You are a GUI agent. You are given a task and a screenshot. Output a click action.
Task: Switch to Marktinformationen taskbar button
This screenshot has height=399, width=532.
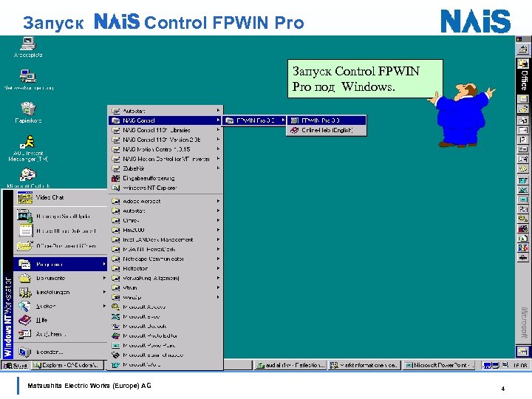pos(364,366)
